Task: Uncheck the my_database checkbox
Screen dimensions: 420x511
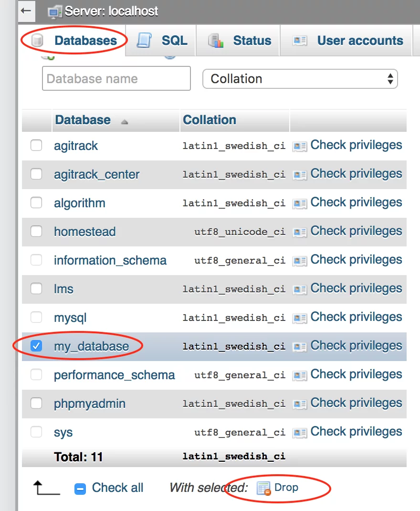Action: click(36, 346)
